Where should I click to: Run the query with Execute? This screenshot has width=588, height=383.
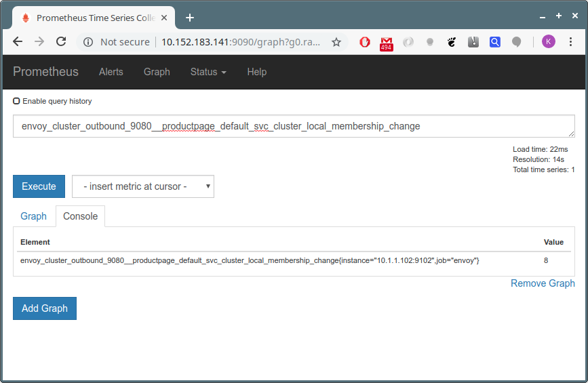[x=39, y=186]
